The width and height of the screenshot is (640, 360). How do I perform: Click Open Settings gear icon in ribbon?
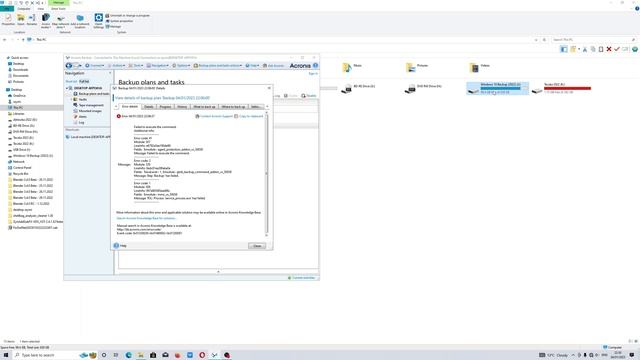pyautogui.click(x=98, y=20)
